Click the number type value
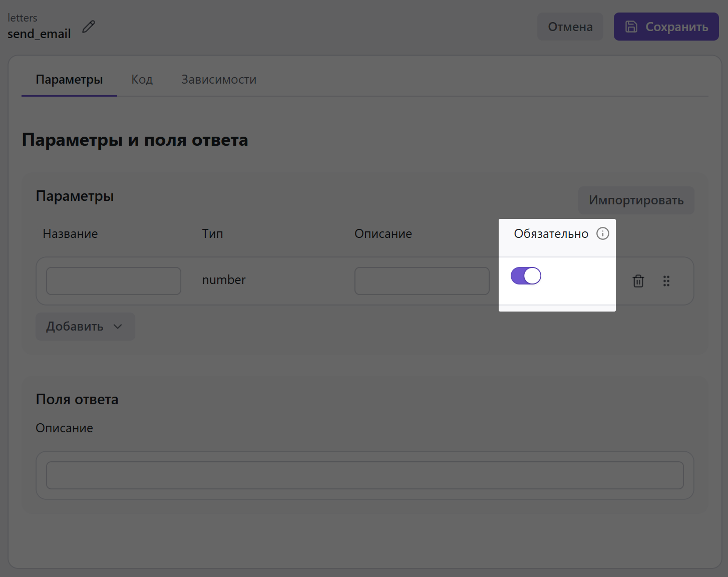Image resolution: width=728 pixels, height=577 pixels. [224, 280]
